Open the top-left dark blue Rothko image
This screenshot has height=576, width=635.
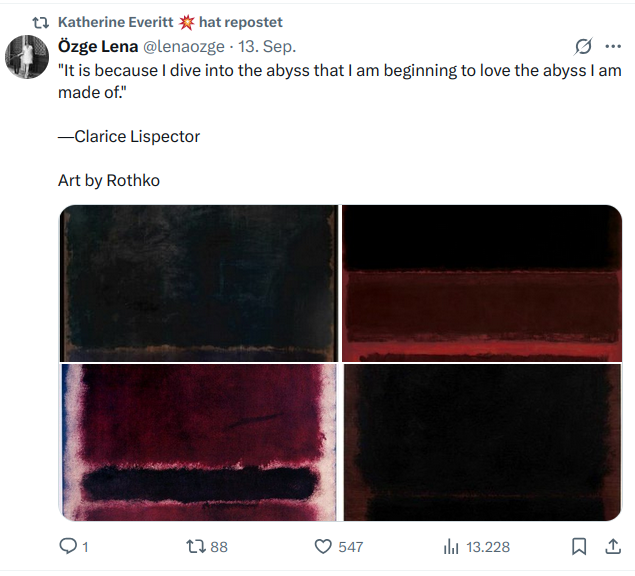(x=199, y=283)
